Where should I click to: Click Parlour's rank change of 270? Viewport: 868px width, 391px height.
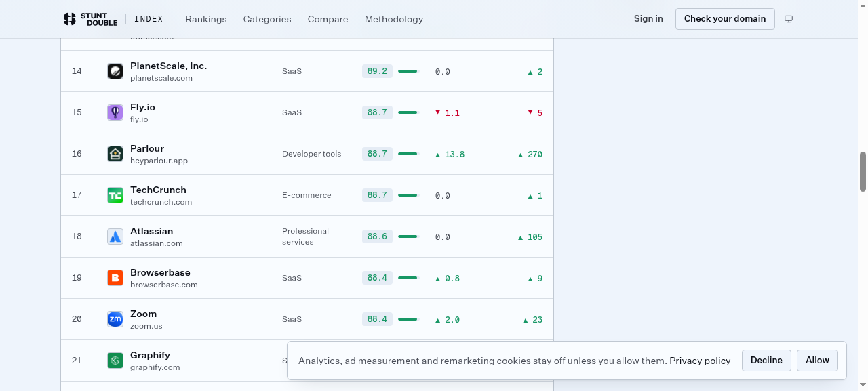pyautogui.click(x=530, y=155)
